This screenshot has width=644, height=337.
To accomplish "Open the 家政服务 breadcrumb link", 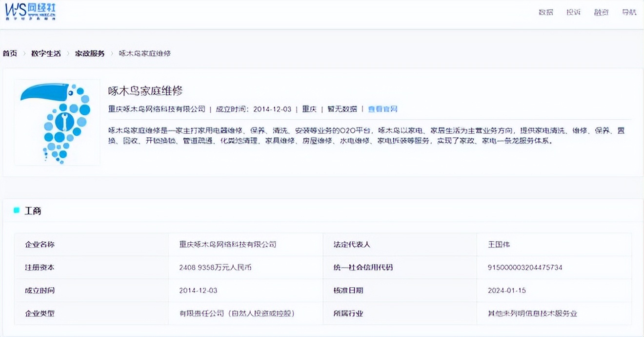I will [x=90, y=53].
